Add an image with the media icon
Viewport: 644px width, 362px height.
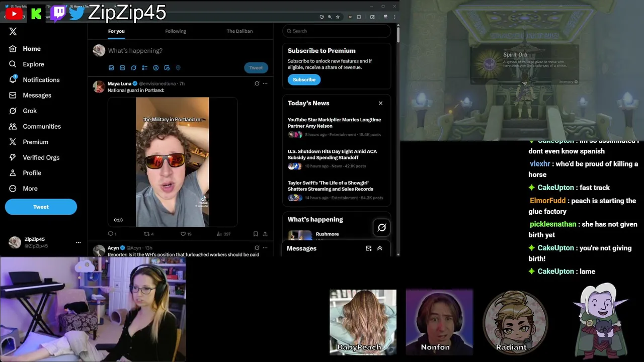tap(111, 68)
